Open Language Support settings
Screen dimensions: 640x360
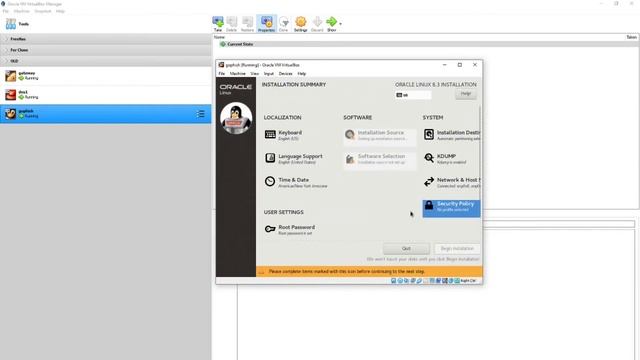(x=294, y=159)
